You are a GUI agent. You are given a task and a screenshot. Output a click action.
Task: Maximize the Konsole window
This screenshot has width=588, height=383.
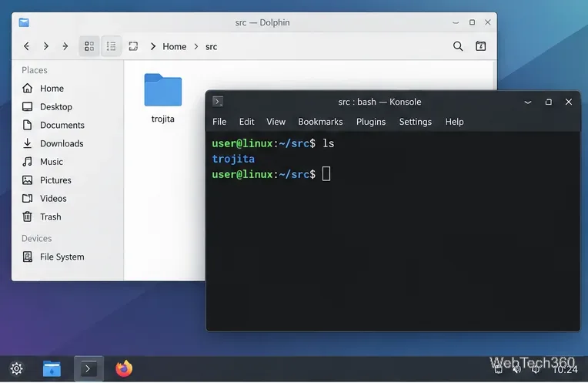coord(549,102)
